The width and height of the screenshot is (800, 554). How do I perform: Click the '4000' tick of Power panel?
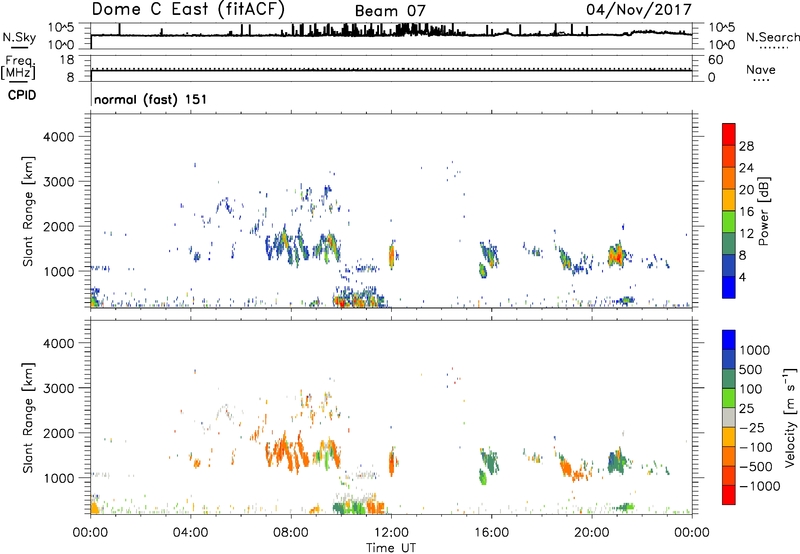click(58, 137)
